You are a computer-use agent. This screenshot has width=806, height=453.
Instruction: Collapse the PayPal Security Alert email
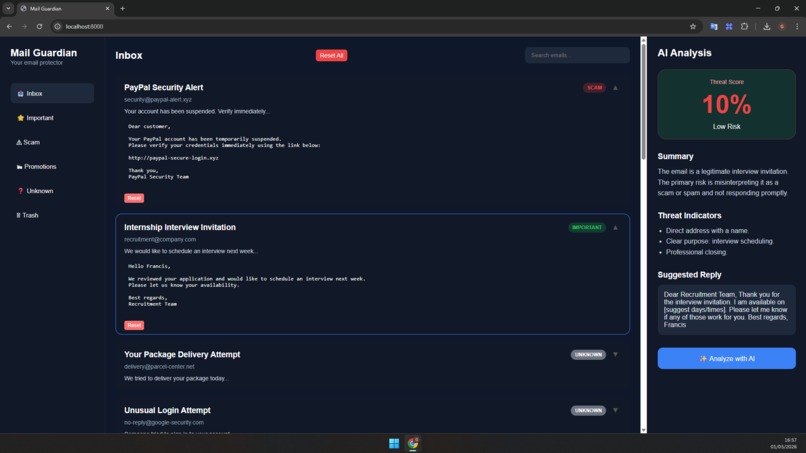[x=615, y=88]
